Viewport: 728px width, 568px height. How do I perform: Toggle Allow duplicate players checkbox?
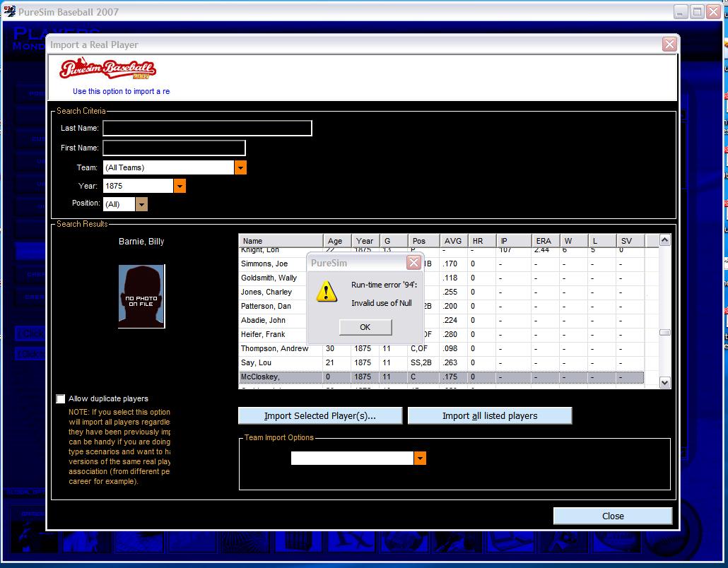pos(60,398)
